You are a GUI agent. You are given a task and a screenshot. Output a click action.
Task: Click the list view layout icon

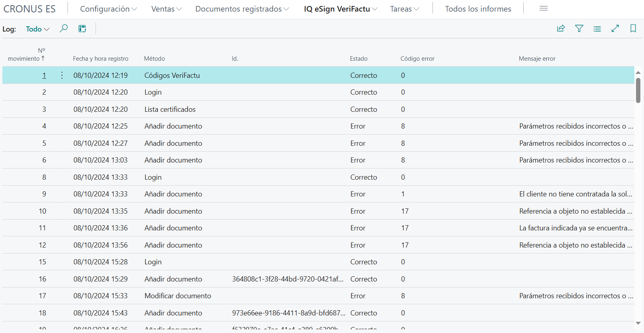click(597, 29)
